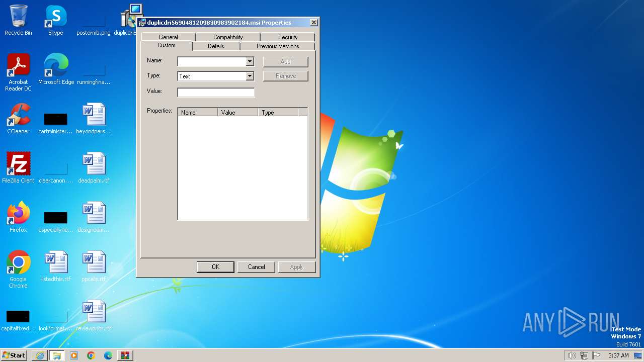Screen dimensions: 644x362
Task: Select the listedthis.rtf document
Action: (x=56, y=266)
